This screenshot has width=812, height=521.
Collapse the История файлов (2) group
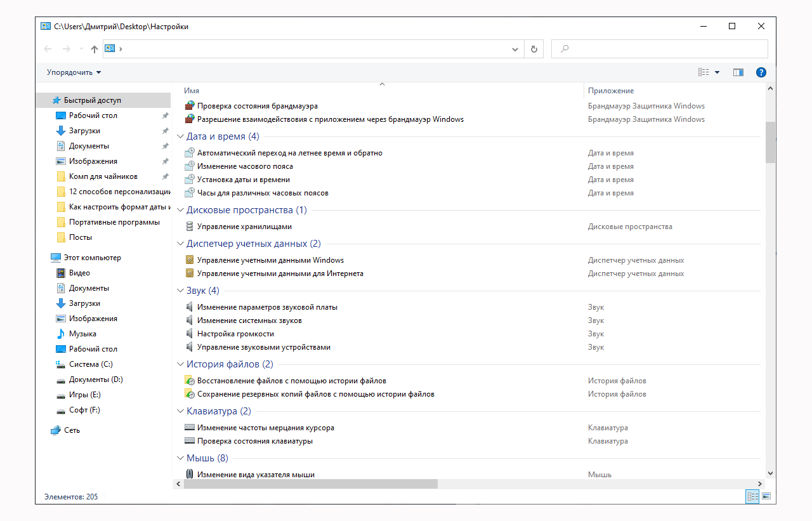(x=180, y=365)
